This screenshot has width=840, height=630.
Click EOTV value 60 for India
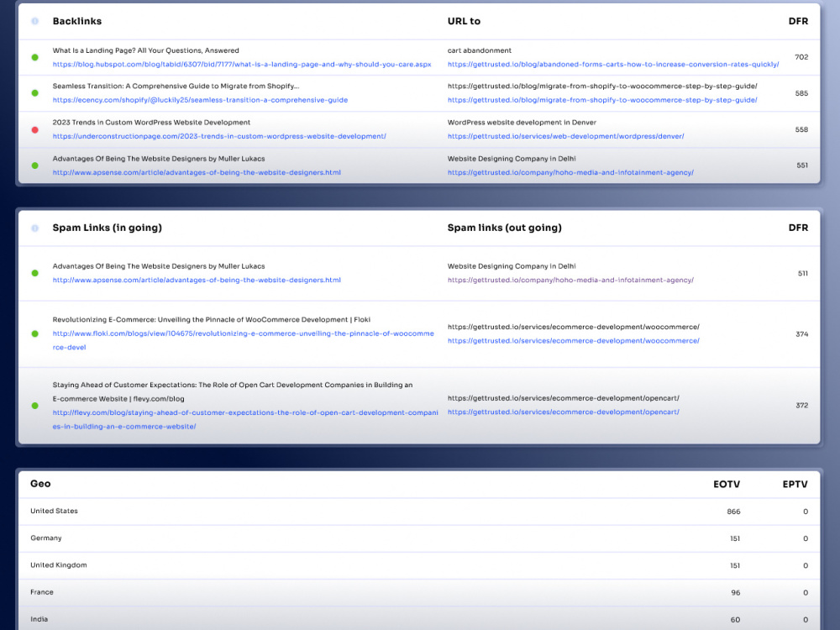(735, 620)
